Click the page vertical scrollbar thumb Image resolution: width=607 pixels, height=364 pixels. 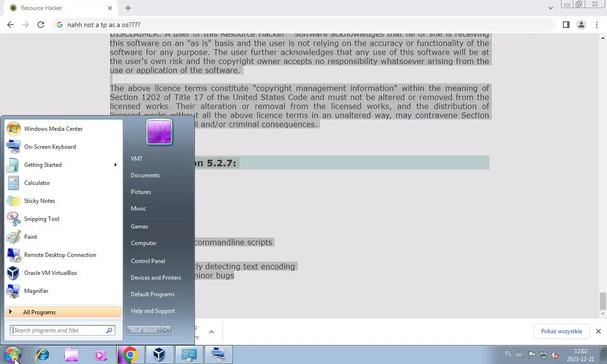click(603, 300)
